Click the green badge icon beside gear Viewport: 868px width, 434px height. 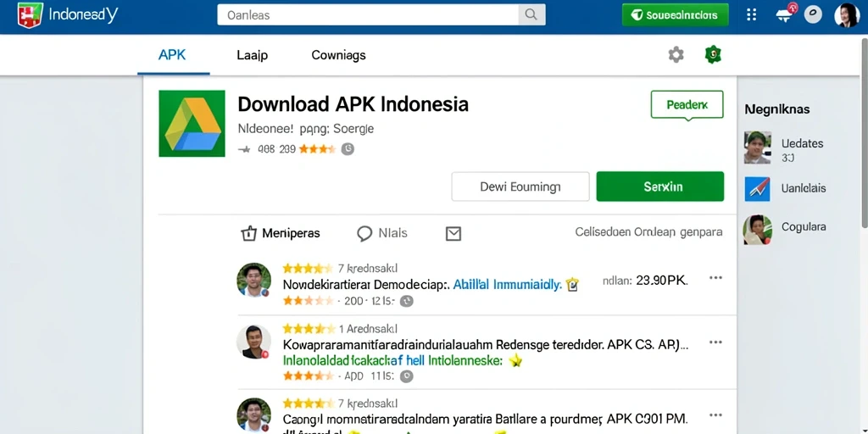713,54
